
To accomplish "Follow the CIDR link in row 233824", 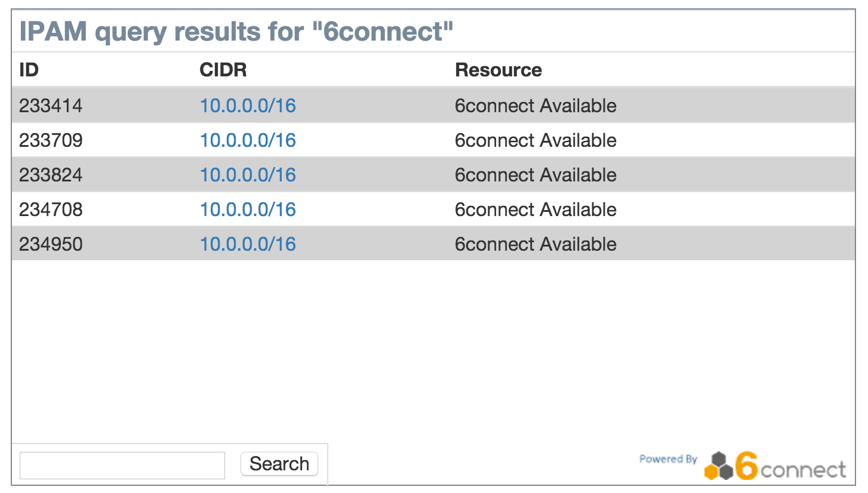I will pos(248,175).
